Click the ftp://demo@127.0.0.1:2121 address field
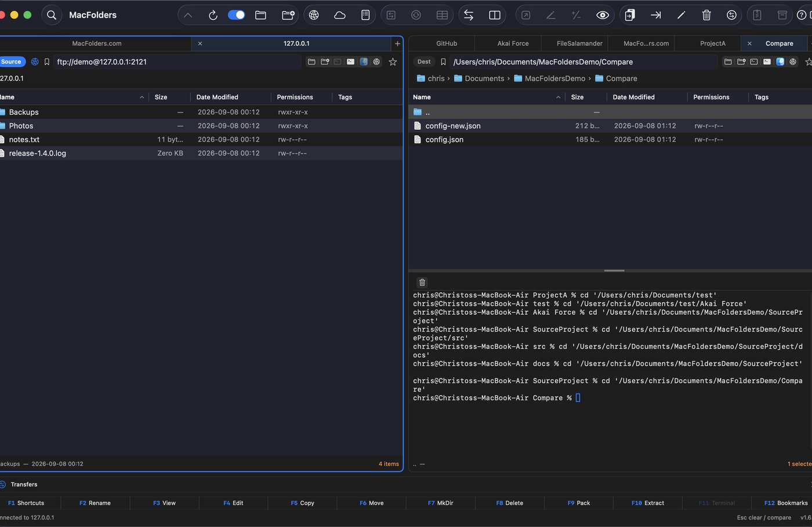Screen dimensions: 812x527 pyautogui.click(x=177, y=61)
